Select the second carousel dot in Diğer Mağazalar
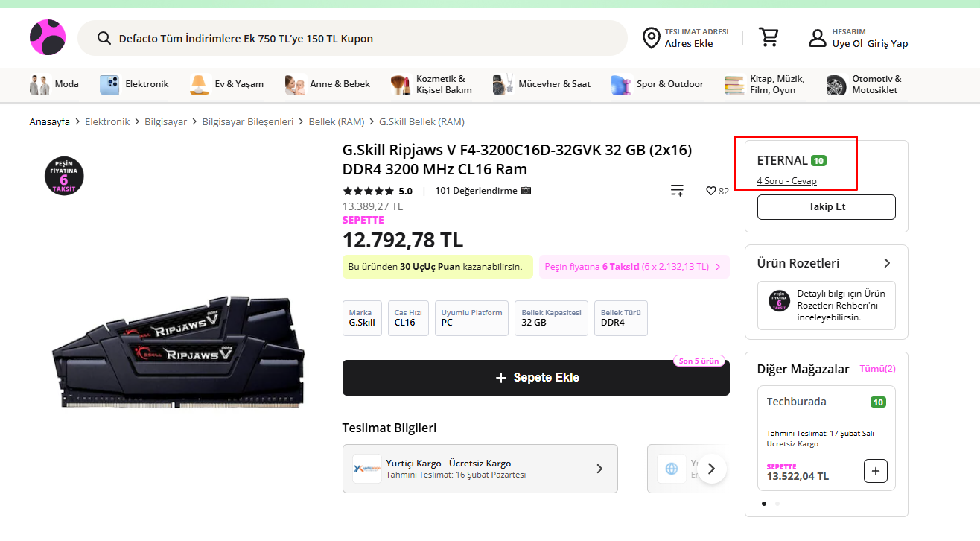The width and height of the screenshot is (980, 541). [777, 504]
